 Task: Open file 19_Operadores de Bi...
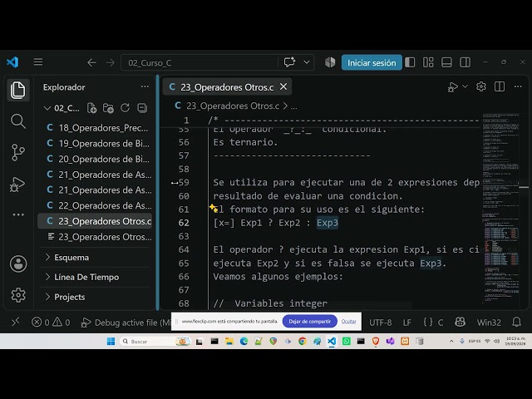[96, 144]
